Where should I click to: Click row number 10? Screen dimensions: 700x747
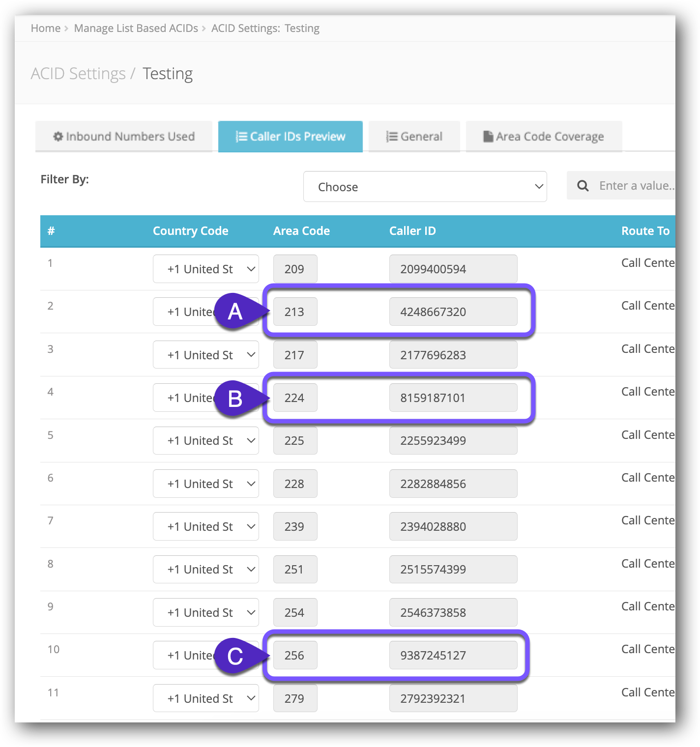pos(54,649)
